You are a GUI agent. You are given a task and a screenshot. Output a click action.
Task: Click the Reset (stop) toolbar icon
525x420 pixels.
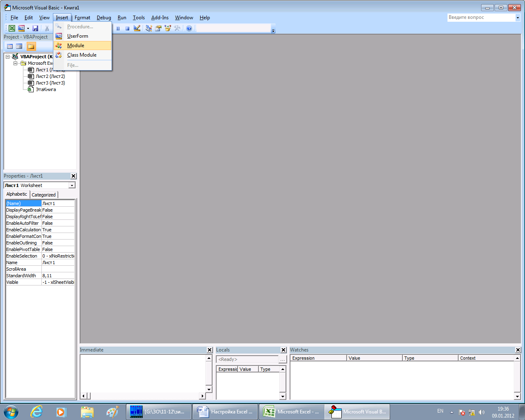127,28
